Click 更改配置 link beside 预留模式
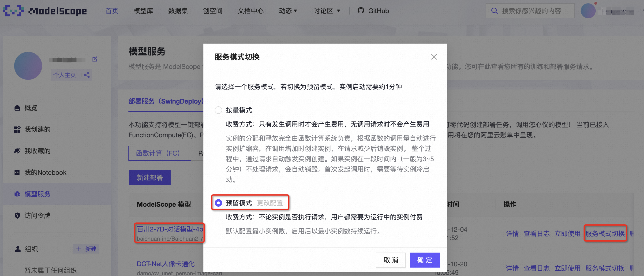Viewport: 644px width, 276px height. pos(270,203)
